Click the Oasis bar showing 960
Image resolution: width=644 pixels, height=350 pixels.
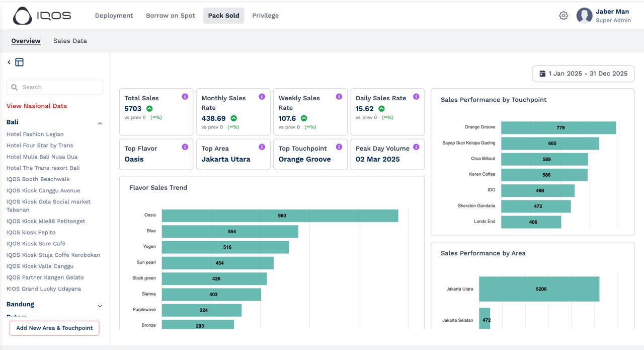coord(280,216)
